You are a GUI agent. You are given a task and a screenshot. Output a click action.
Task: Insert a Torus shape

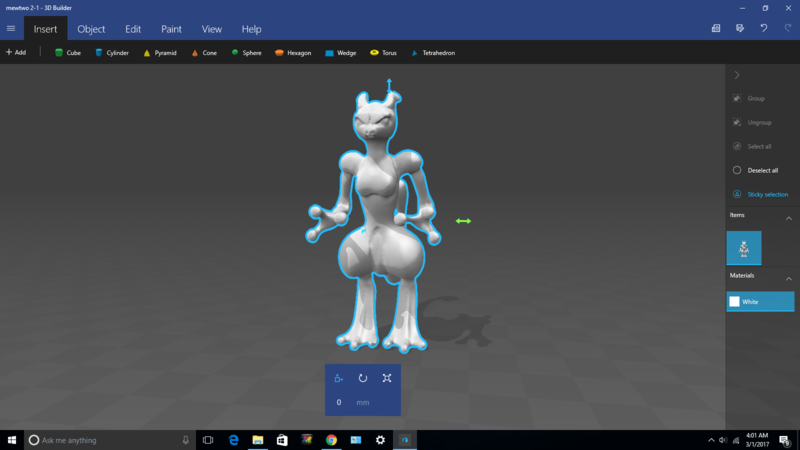click(x=383, y=53)
